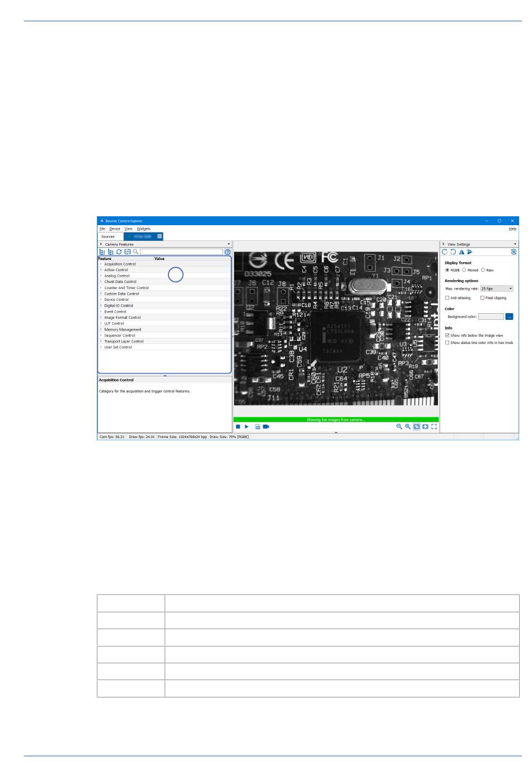
Task: Click into the feature search field
Action: 181,252
